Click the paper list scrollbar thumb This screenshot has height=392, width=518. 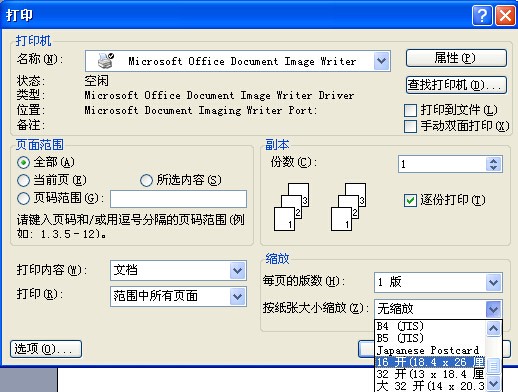pos(493,366)
